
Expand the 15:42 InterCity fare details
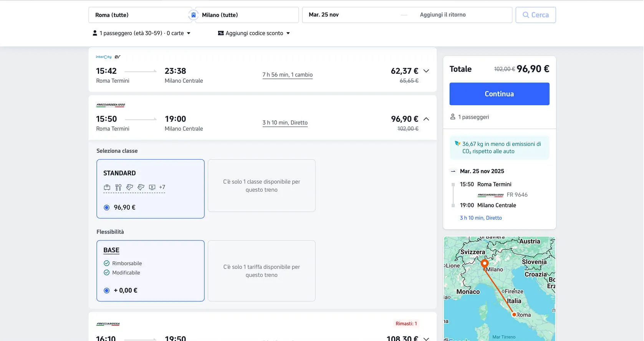[x=426, y=71]
